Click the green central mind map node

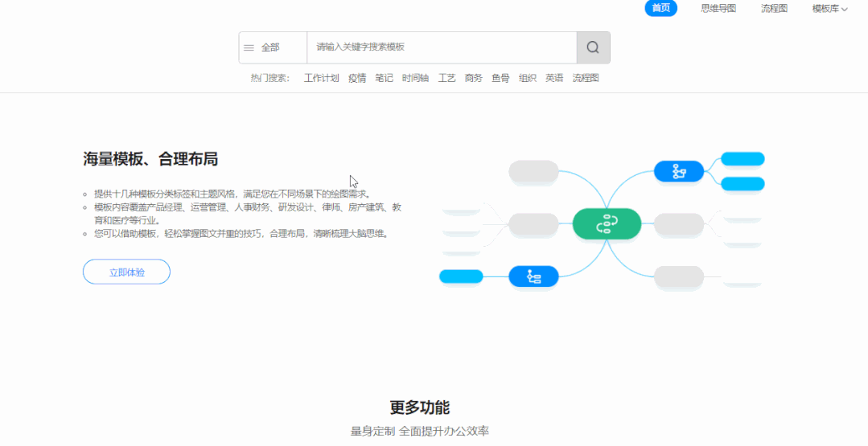tap(607, 224)
